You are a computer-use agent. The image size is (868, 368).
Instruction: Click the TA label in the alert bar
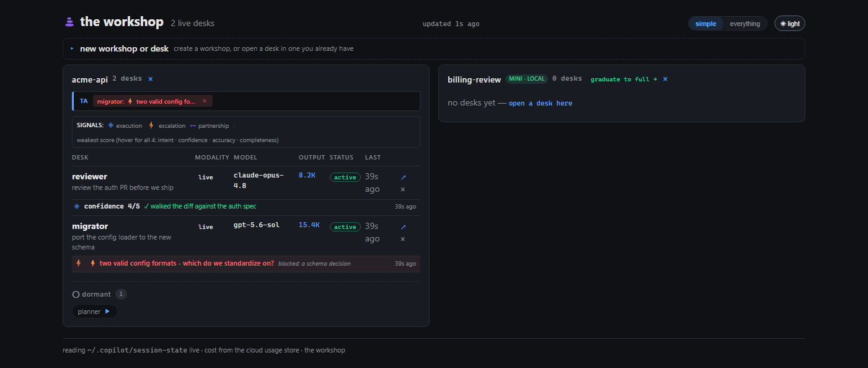[84, 101]
